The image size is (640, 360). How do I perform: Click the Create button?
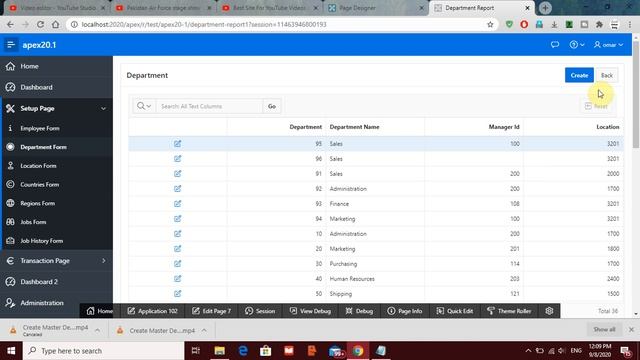pyautogui.click(x=579, y=75)
